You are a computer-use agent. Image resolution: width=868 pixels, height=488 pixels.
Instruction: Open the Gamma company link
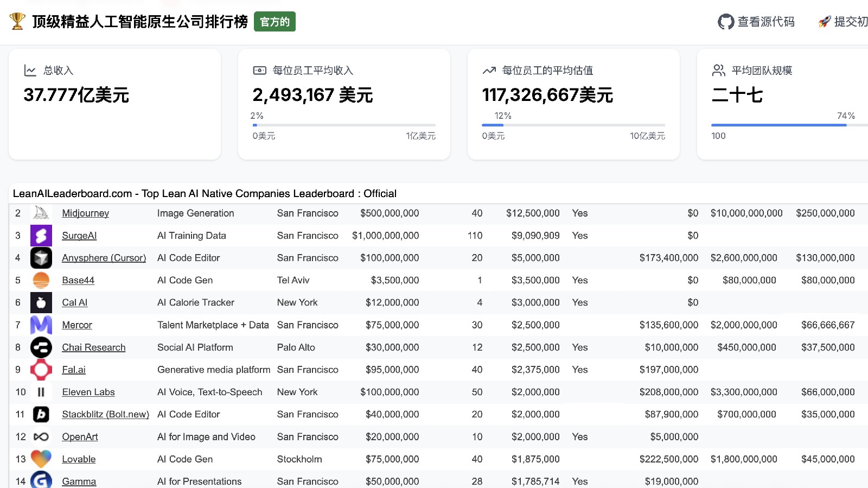[x=79, y=481]
